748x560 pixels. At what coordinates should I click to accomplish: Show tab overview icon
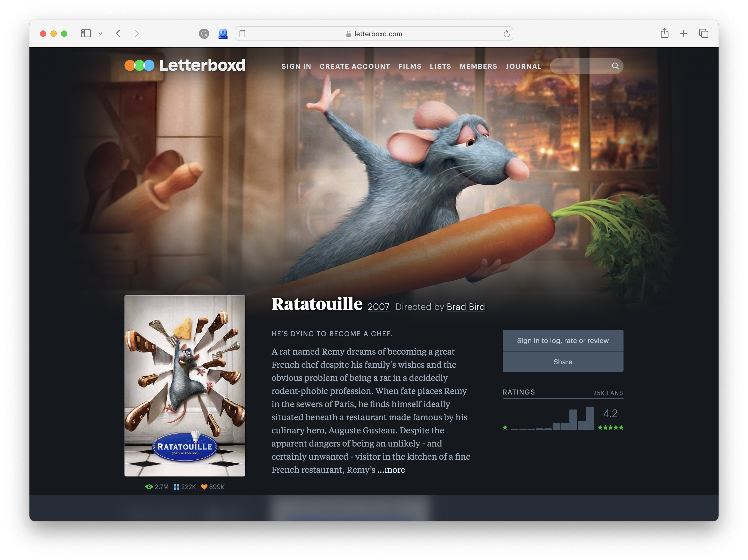[704, 33]
